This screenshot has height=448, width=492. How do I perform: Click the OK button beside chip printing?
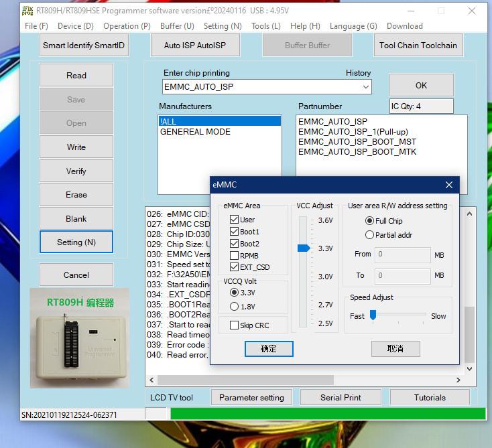(421, 85)
